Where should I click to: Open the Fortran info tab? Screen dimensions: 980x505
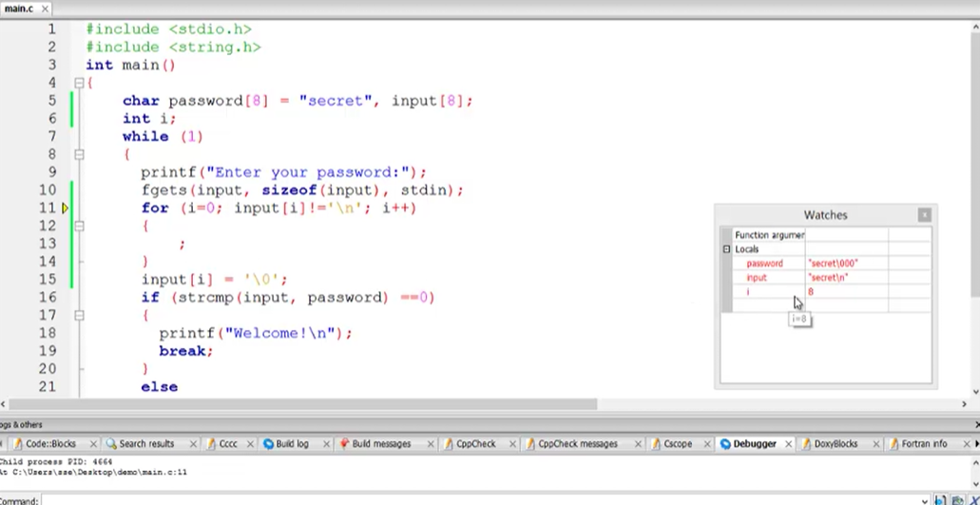[924, 444]
